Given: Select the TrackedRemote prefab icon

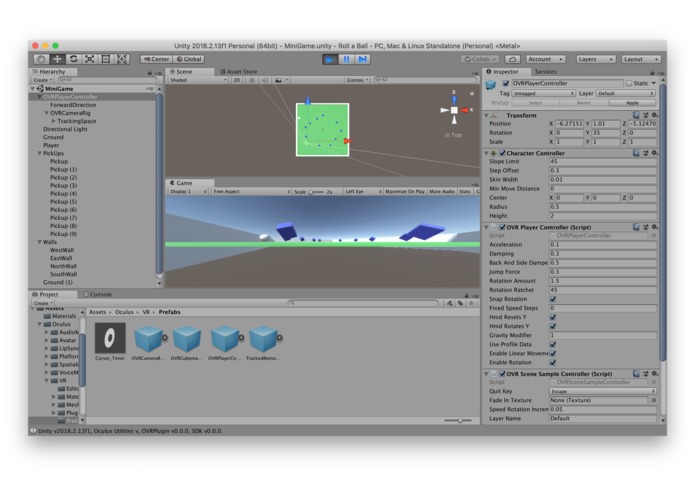Looking at the screenshot, I should coord(263,338).
